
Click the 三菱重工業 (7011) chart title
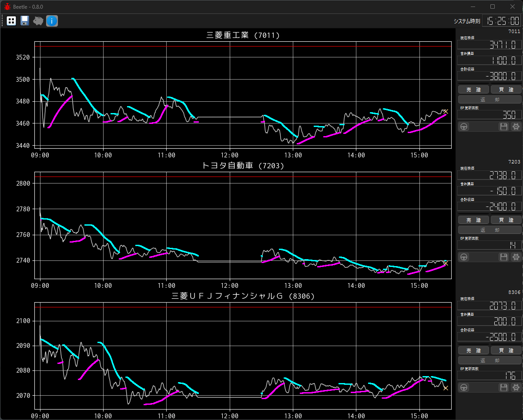point(243,35)
